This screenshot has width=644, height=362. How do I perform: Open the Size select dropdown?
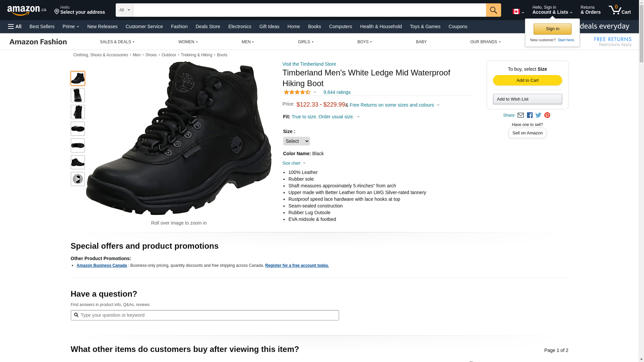296,141
